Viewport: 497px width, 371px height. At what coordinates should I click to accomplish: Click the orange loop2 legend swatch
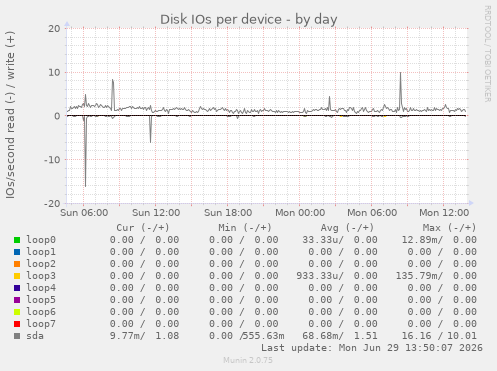[17, 264]
